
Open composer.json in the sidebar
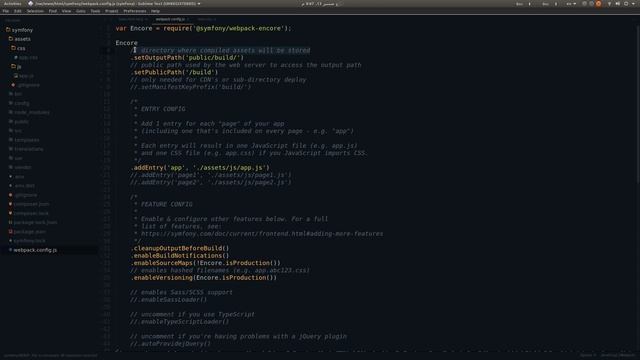[x=31, y=204]
